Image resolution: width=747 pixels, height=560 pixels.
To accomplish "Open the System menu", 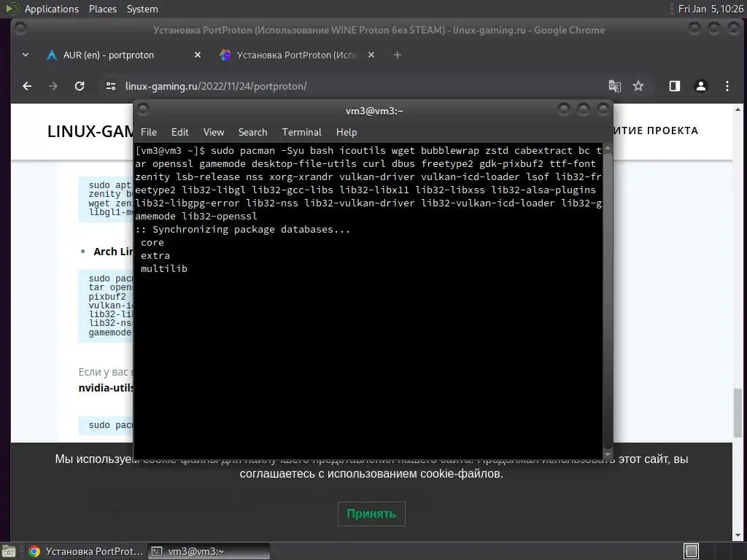I will 142,9.
